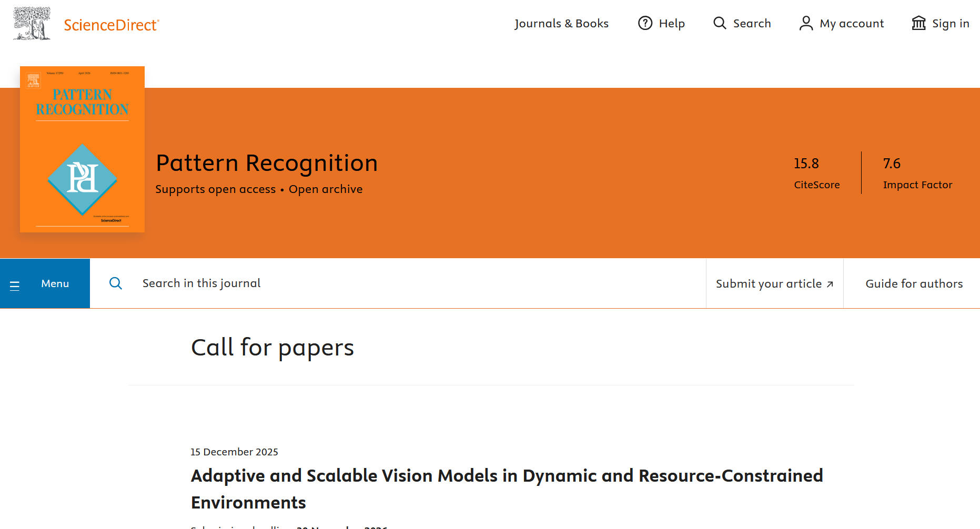The image size is (980, 529).
Task: Open Journals & Books
Action: click(x=561, y=24)
